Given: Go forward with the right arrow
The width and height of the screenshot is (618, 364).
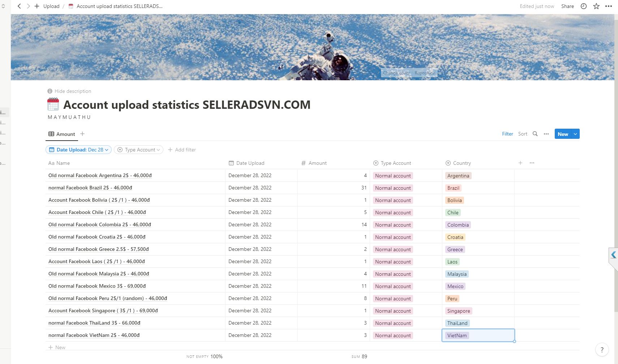Looking at the screenshot, I should click(x=28, y=6).
